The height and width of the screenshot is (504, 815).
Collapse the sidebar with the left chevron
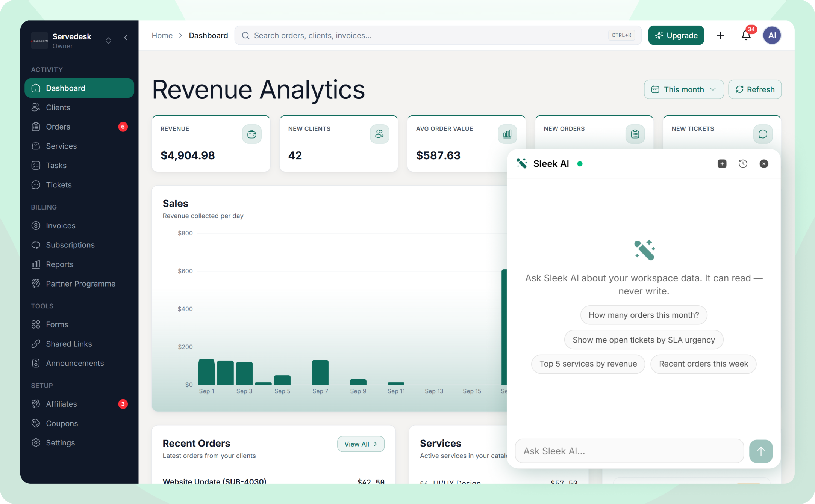click(x=126, y=38)
